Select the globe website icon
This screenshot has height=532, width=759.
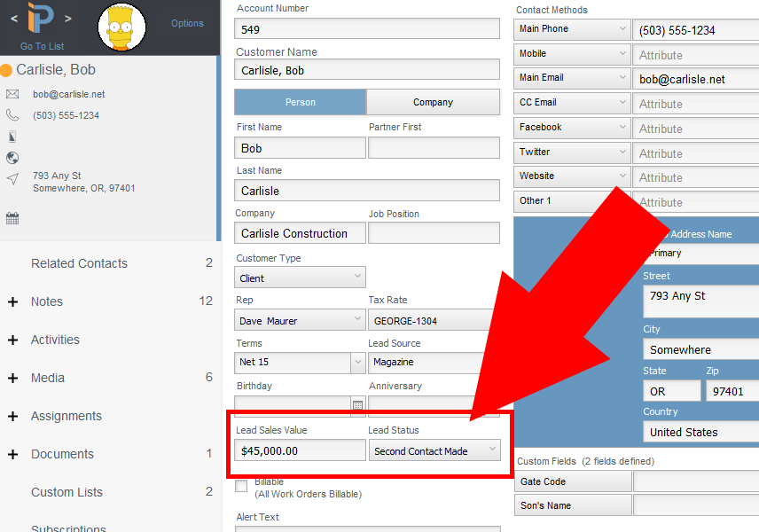click(12, 157)
